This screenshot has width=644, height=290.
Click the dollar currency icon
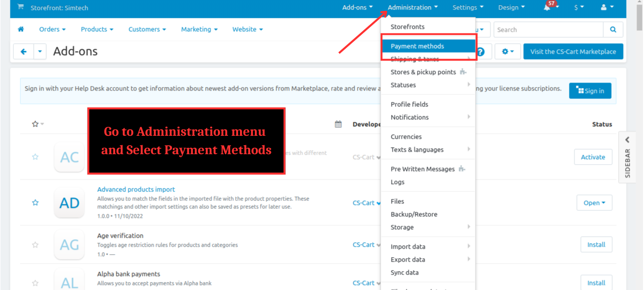click(x=576, y=7)
